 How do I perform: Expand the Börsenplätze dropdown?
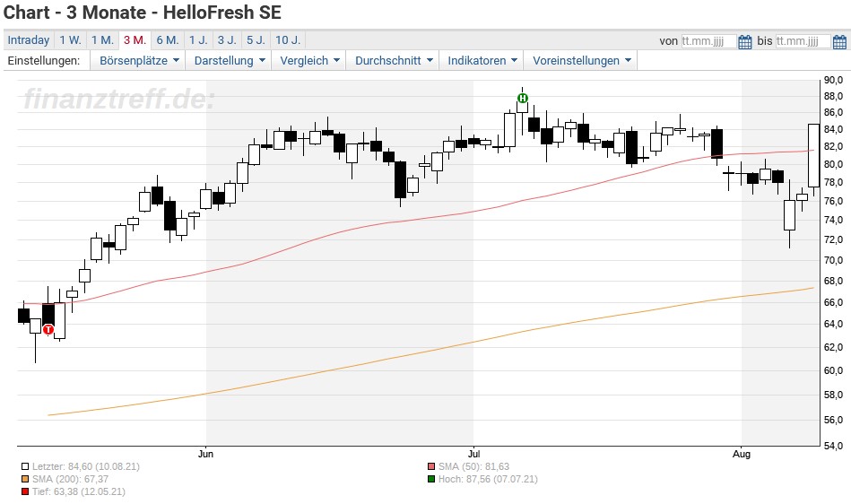[x=139, y=61]
